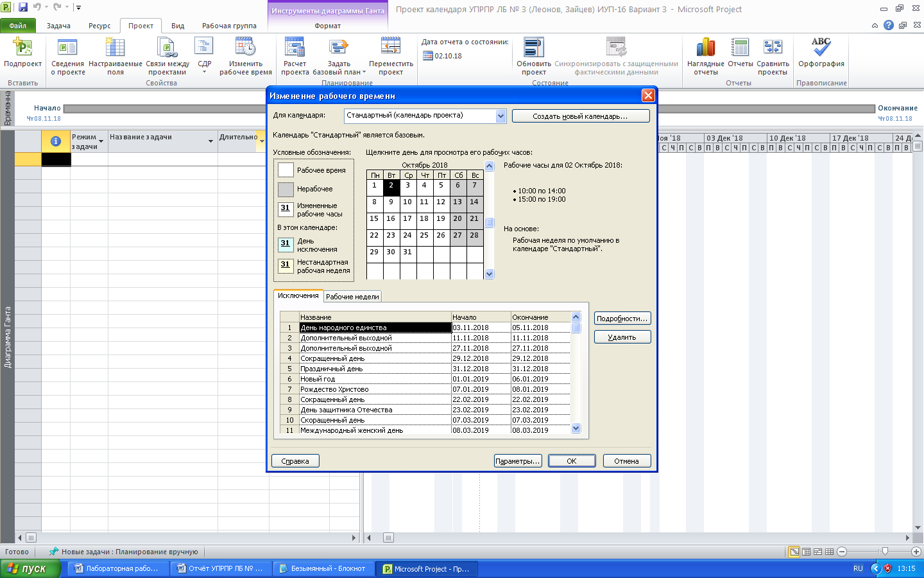The width and height of the screenshot is (924, 578).
Task: Collapse the ribbon with the caret icon
Action: click(875, 26)
